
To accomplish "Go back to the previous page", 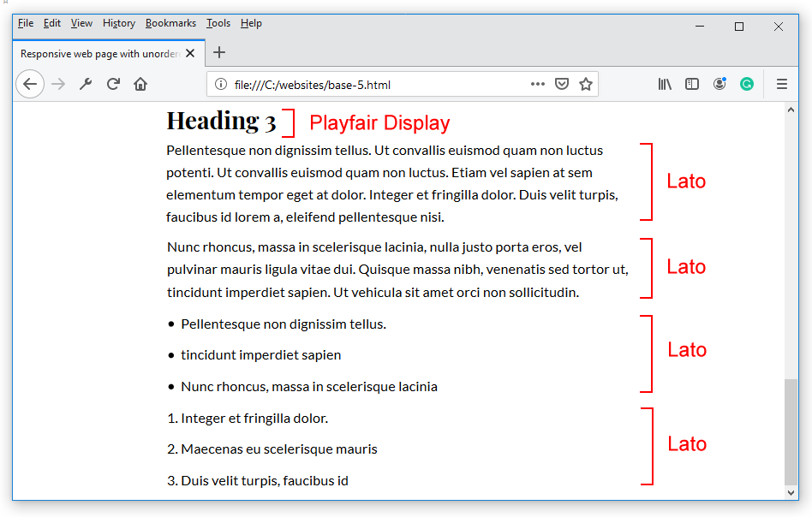I will coord(30,84).
